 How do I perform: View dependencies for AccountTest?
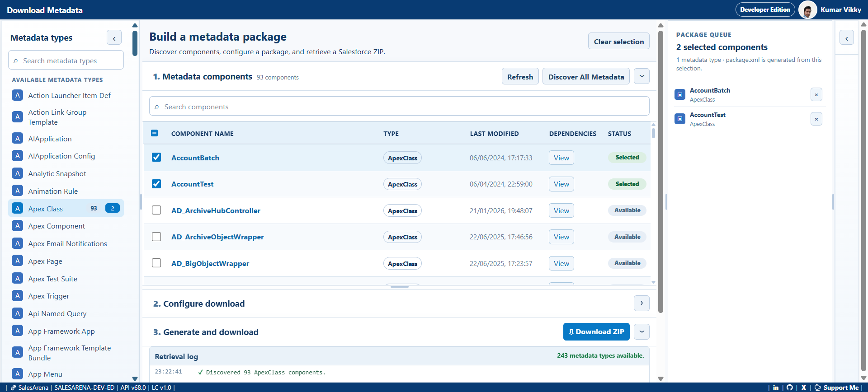click(561, 184)
